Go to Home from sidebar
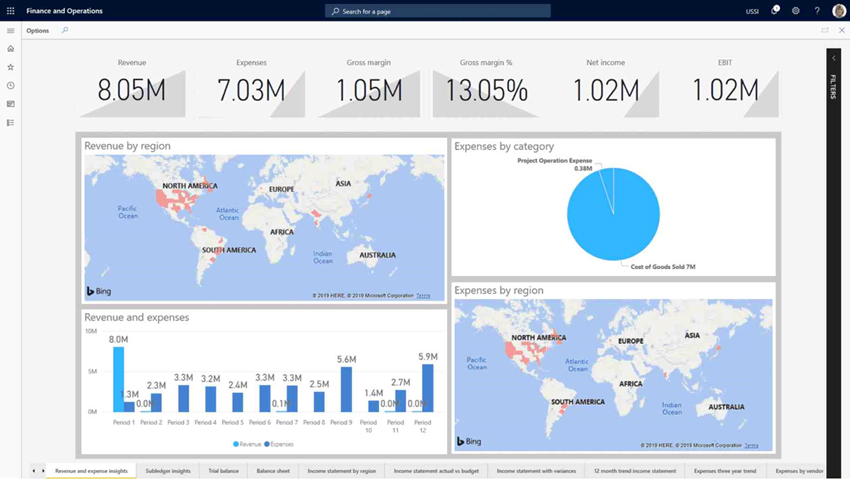850x479 pixels. point(11,48)
